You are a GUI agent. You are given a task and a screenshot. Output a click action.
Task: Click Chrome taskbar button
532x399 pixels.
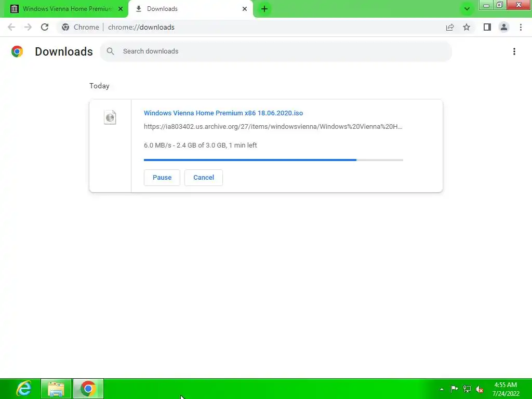pyautogui.click(x=88, y=389)
